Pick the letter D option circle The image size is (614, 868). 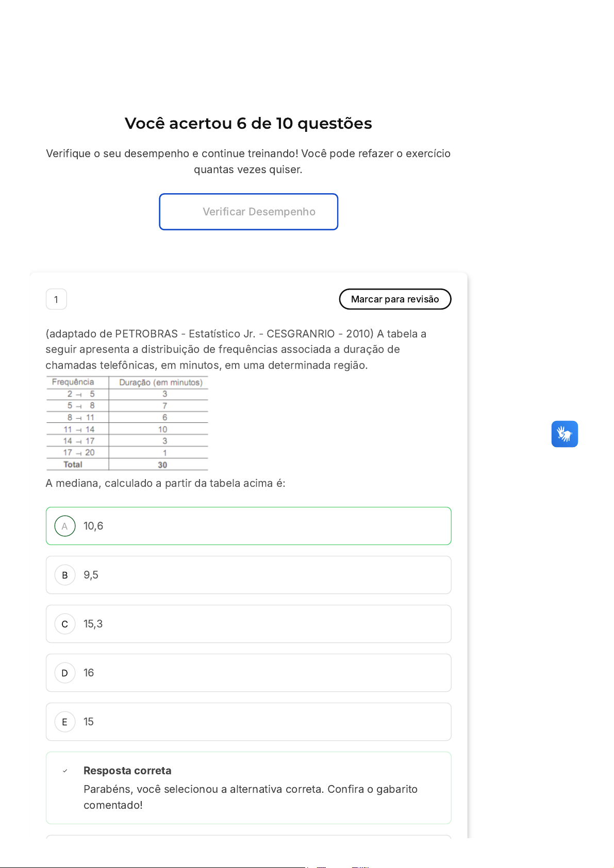point(65,673)
